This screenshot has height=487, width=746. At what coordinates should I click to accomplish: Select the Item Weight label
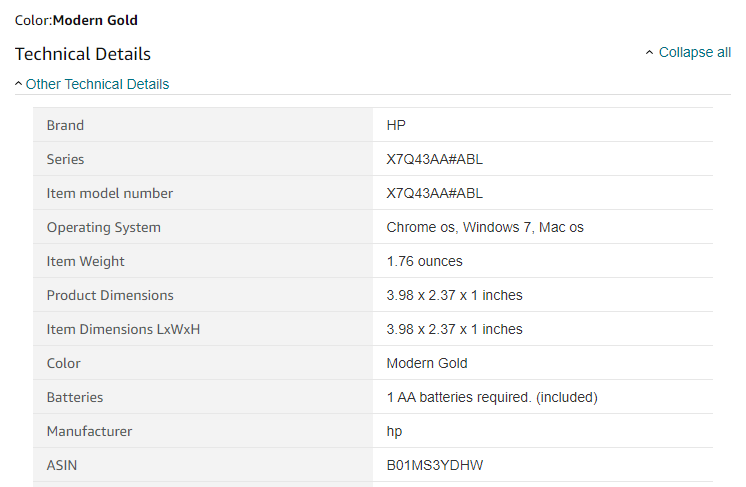pos(85,261)
